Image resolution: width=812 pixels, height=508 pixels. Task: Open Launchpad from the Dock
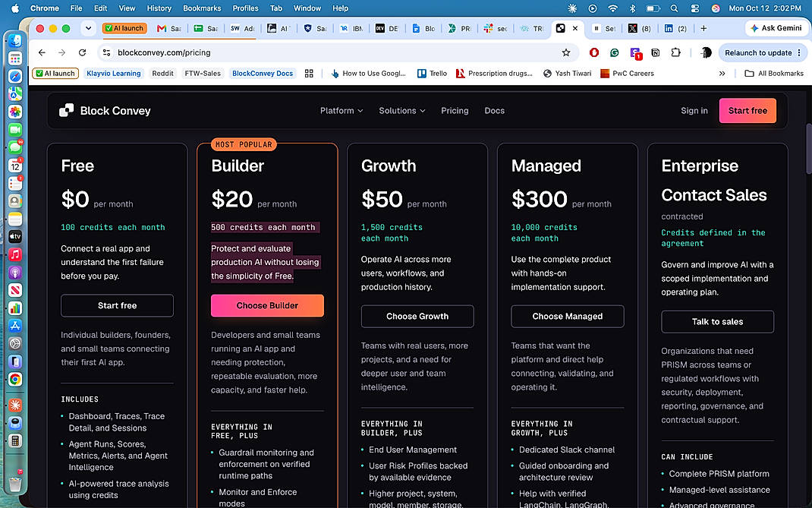tap(15, 58)
